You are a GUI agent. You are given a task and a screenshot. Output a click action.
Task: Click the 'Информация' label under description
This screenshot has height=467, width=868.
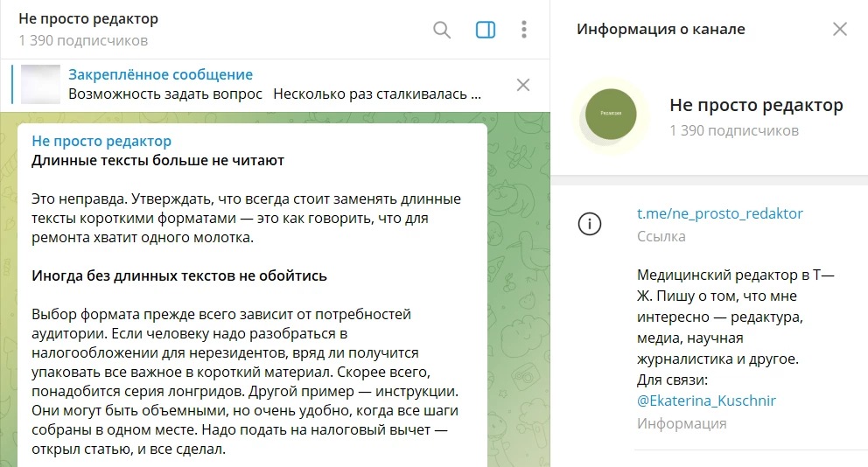[x=682, y=424]
